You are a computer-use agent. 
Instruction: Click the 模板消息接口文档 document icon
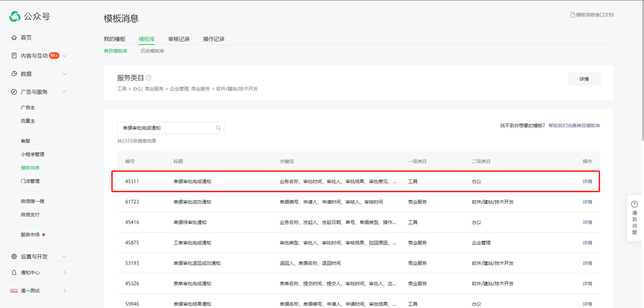pos(573,15)
